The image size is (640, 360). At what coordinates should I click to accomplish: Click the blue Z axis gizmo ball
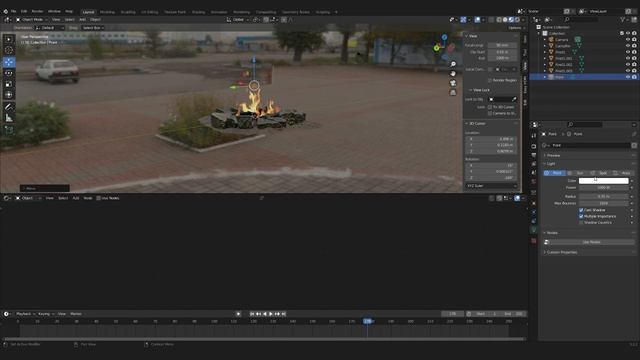tap(444, 37)
